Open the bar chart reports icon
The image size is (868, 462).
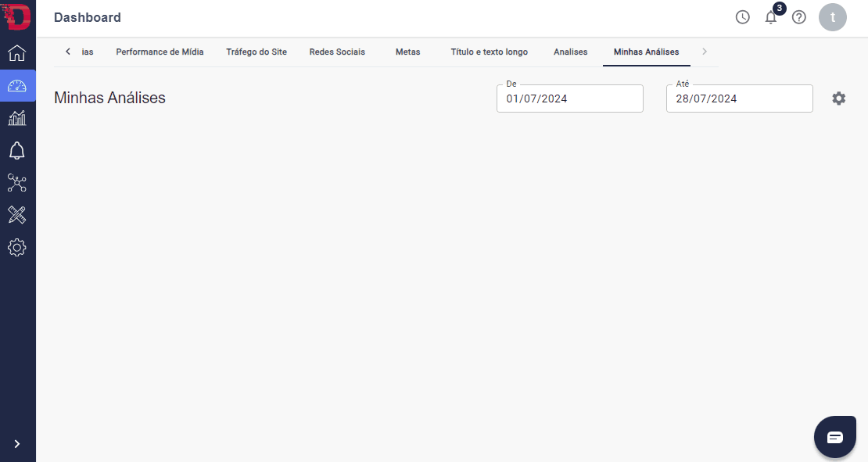pyautogui.click(x=17, y=118)
